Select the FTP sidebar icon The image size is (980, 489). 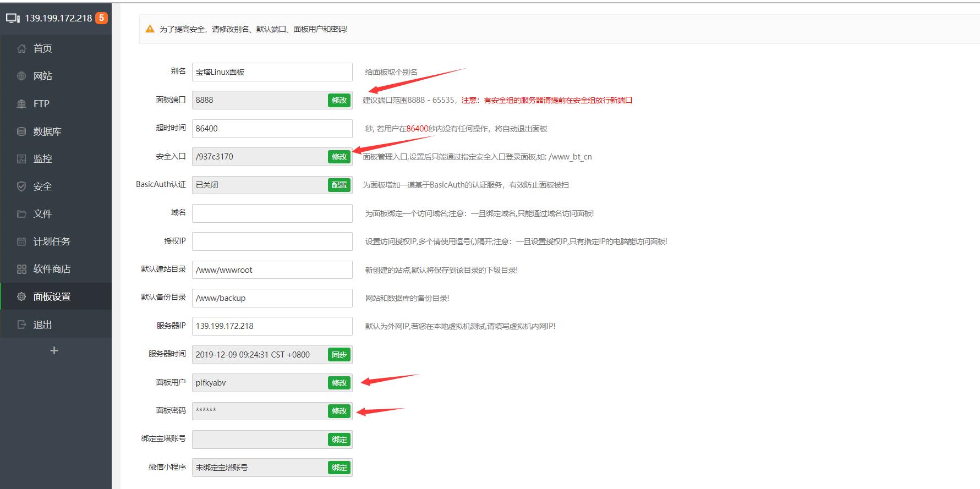click(21, 103)
